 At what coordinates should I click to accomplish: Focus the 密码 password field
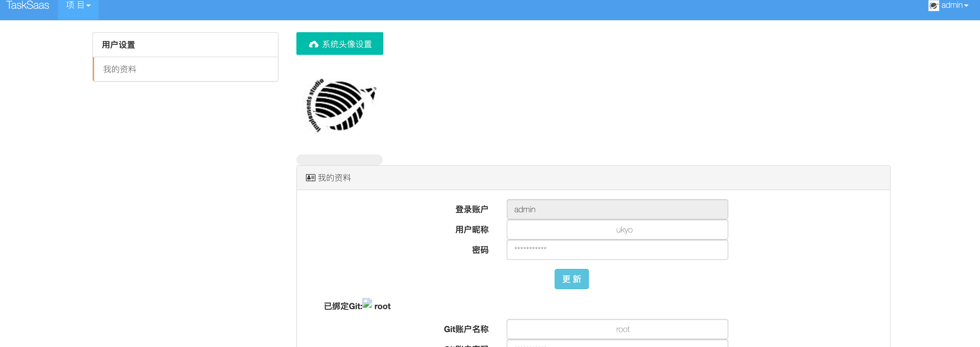pyautogui.click(x=617, y=250)
